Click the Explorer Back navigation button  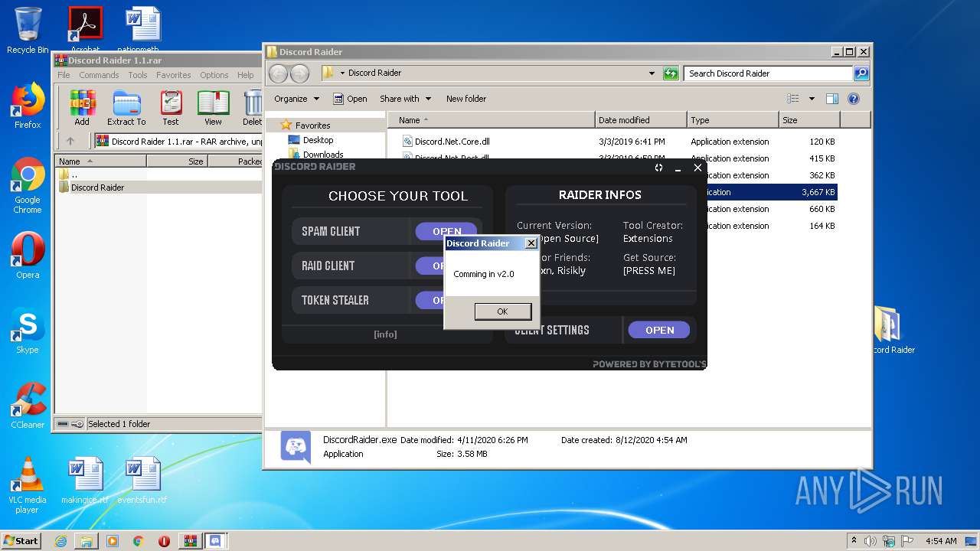click(279, 73)
